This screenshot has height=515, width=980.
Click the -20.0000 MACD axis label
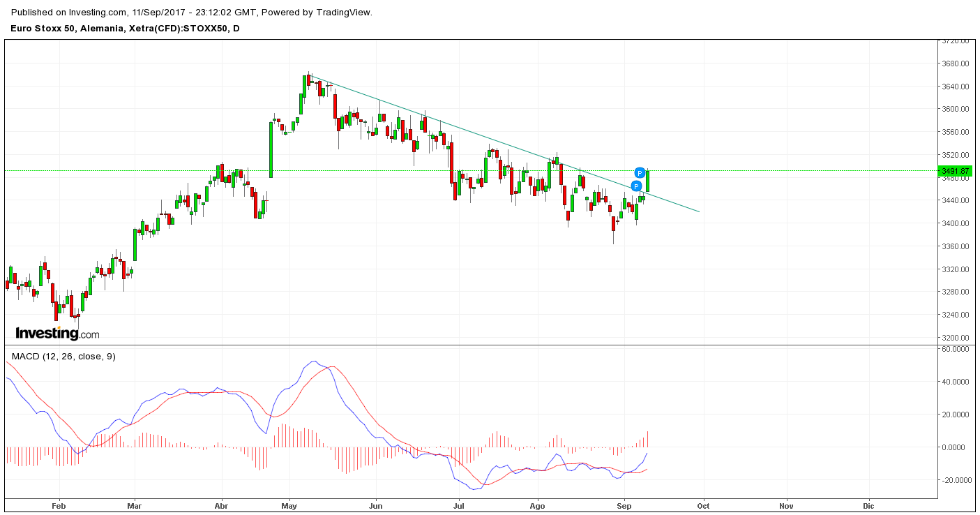click(x=956, y=480)
